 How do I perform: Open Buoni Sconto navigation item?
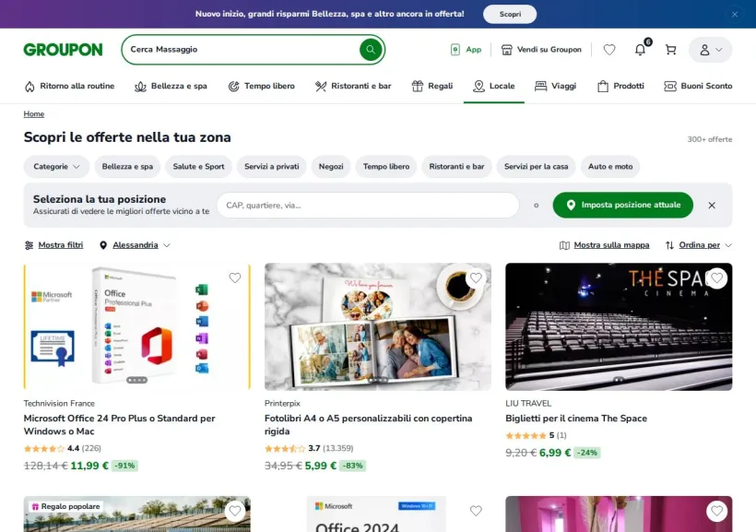[698, 87]
